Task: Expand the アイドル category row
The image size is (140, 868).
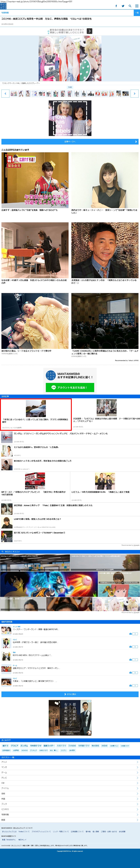Action: 70,788
